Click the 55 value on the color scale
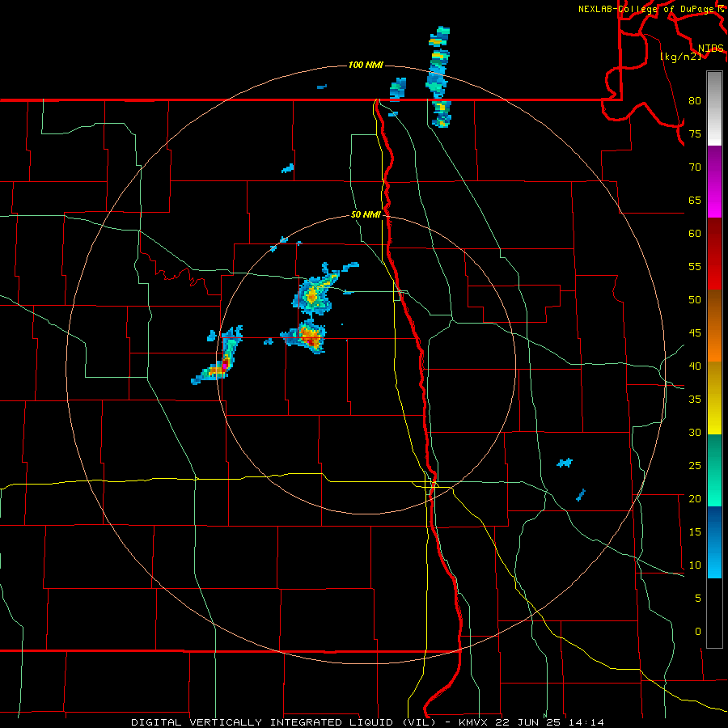 coord(695,266)
